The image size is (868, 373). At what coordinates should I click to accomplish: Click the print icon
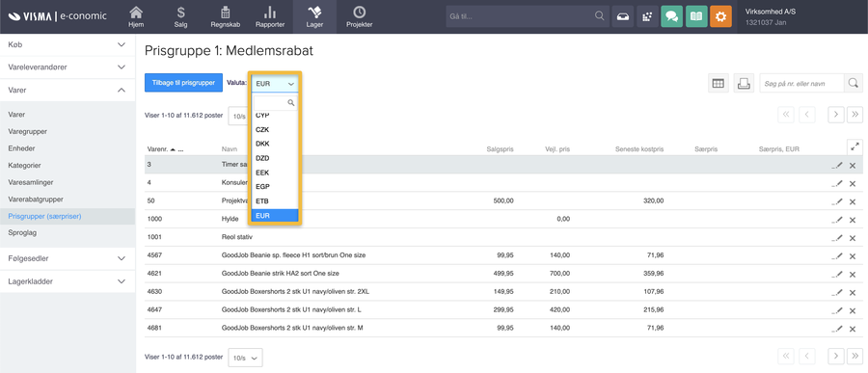pos(744,83)
